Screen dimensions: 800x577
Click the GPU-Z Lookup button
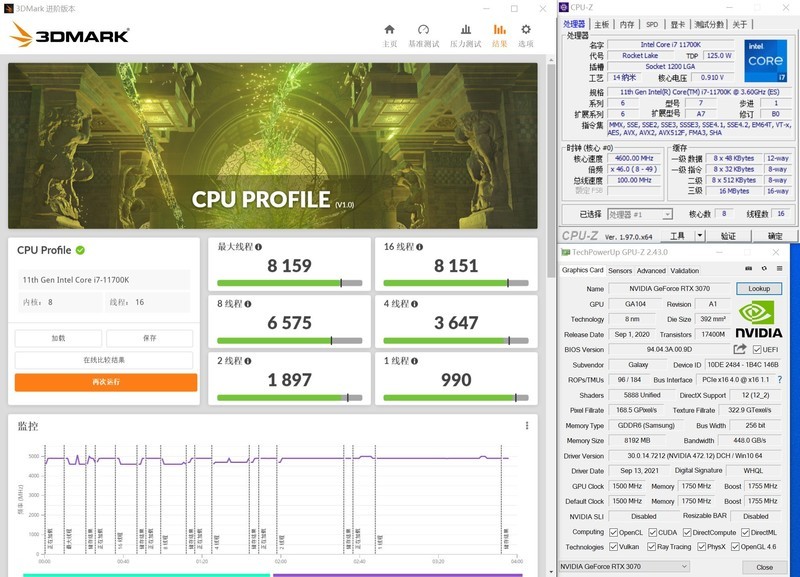pyautogui.click(x=759, y=288)
